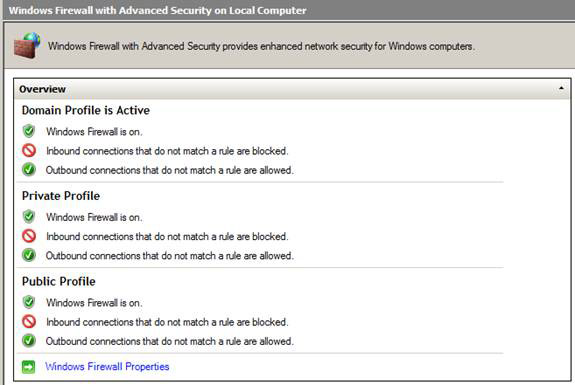Screen dimensions: 575x385
Task: Click green shield icon under Public Profile
Action: (29, 302)
